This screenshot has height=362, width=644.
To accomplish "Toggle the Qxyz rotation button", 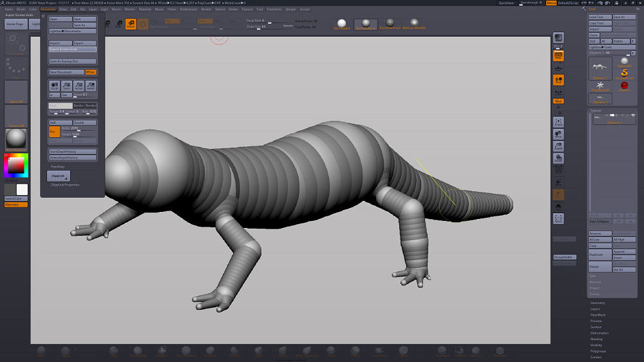I will point(558,101).
